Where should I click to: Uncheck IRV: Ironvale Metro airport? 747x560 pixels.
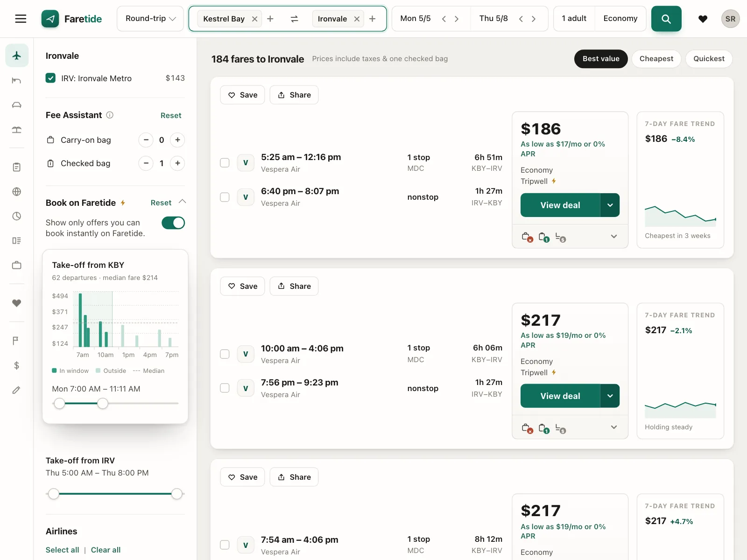(x=50, y=78)
